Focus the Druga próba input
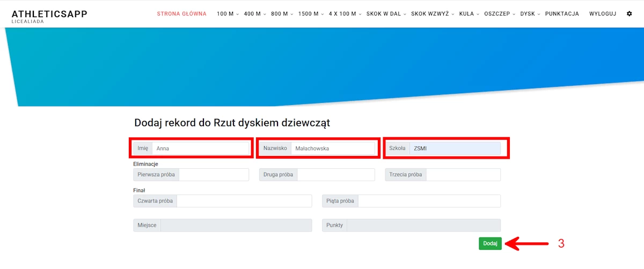Image resolution: width=644 pixels, height=269 pixels. pyautogui.click(x=336, y=175)
